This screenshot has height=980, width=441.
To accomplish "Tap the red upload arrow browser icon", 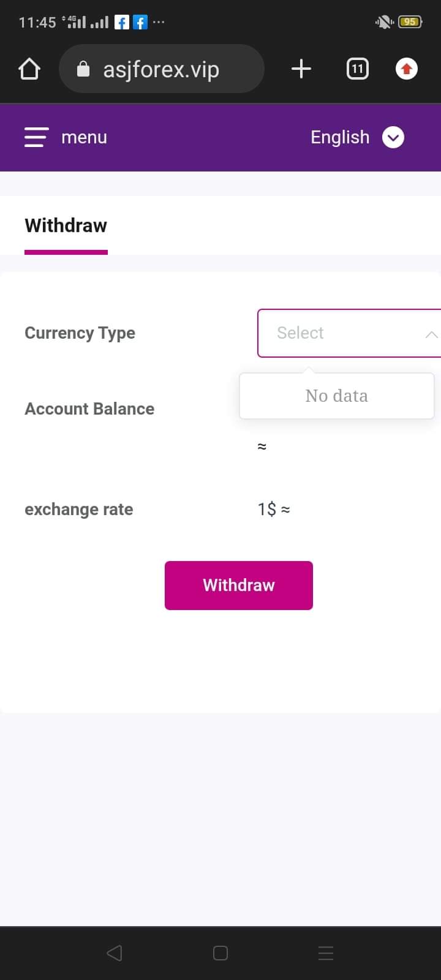I will click(407, 69).
